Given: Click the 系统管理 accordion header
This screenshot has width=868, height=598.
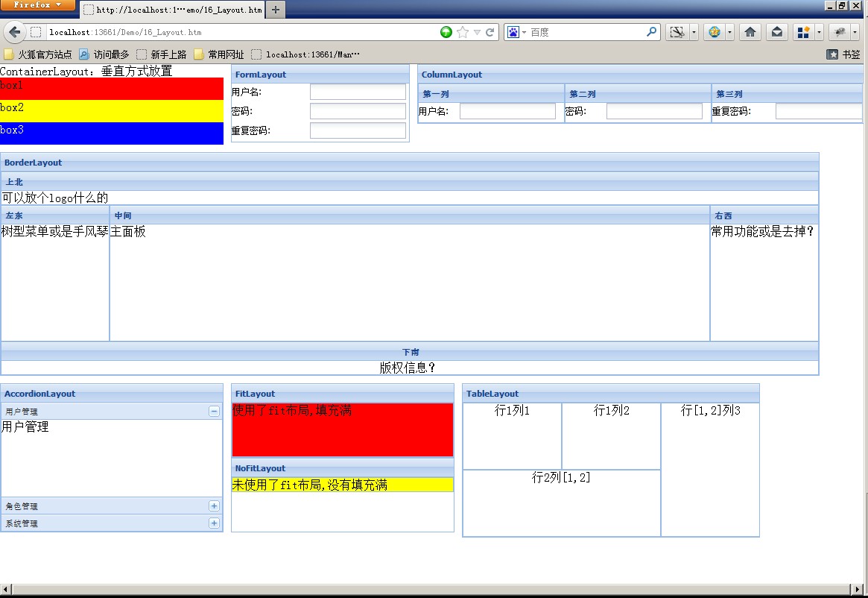Looking at the screenshot, I should point(111,523).
